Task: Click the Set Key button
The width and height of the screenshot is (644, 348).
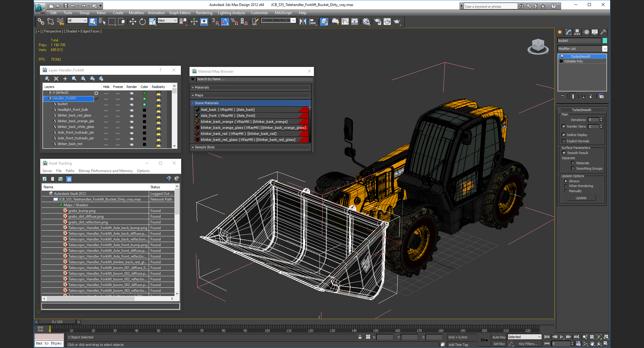Action: (x=499, y=344)
